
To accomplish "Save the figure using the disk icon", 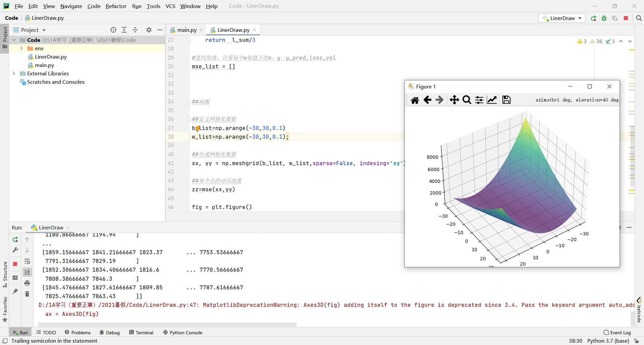I will click(506, 100).
